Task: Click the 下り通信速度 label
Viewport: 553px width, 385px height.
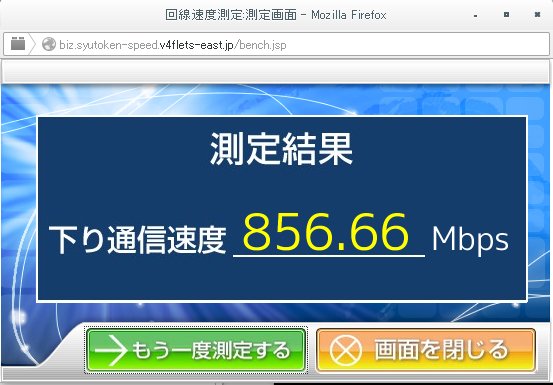Action: (137, 239)
